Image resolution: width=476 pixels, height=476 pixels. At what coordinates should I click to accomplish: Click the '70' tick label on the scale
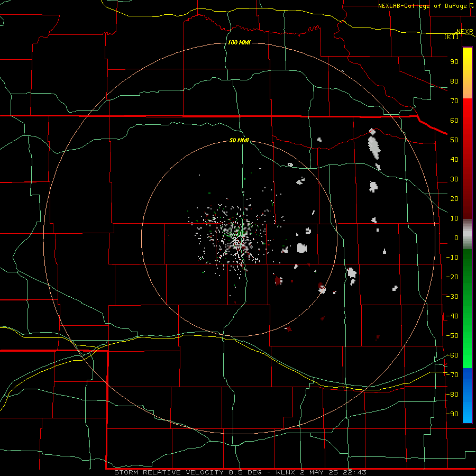pos(454,101)
